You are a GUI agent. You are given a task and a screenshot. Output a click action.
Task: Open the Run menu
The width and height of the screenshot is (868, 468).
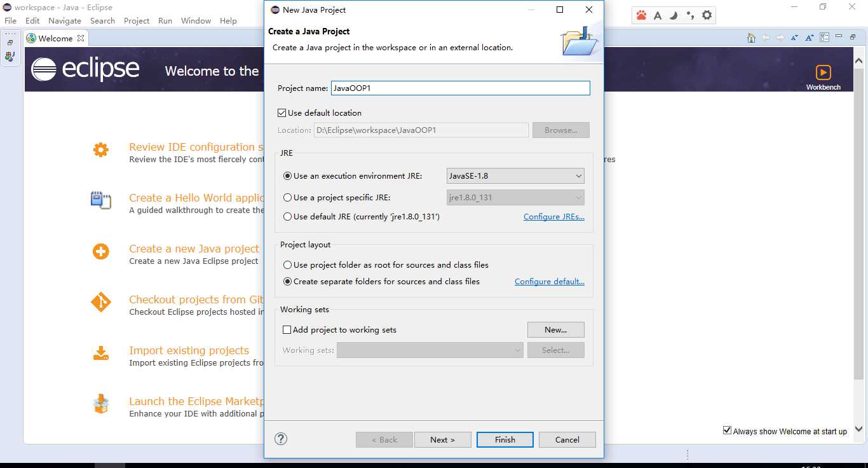[x=165, y=21]
